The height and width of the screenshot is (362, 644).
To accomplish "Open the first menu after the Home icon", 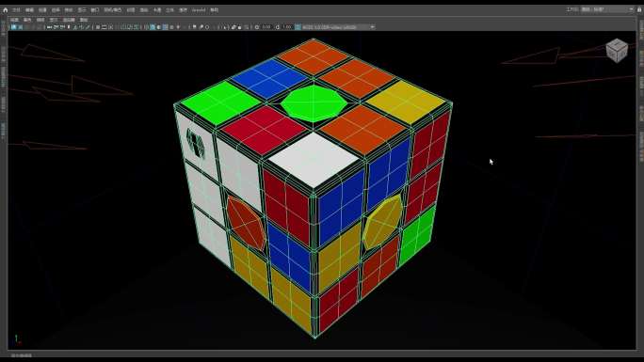I will pyautogui.click(x=16, y=9).
